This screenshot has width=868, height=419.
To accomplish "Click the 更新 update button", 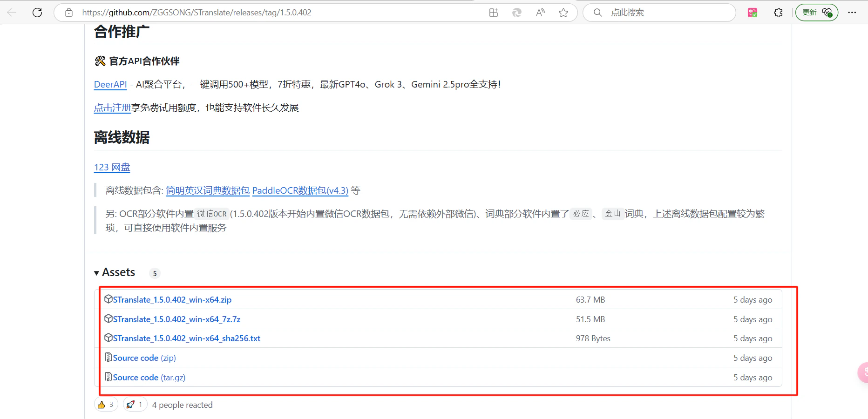I will coord(817,13).
